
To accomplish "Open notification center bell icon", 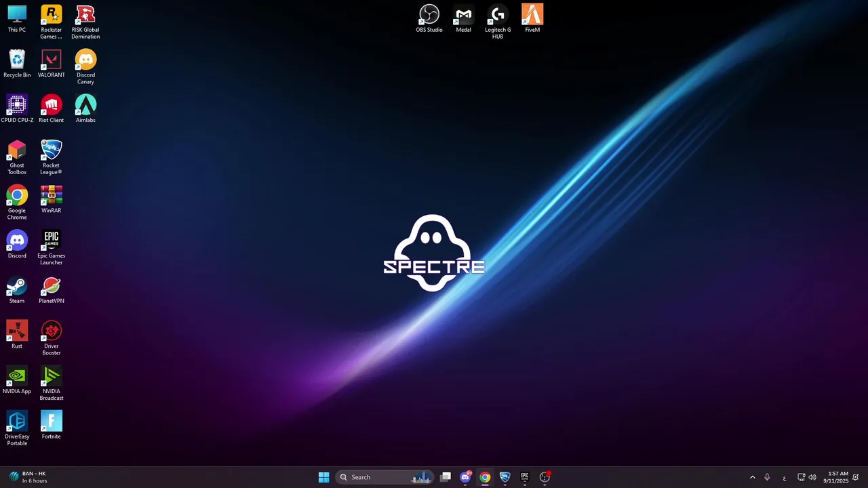I will (x=856, y=477).
